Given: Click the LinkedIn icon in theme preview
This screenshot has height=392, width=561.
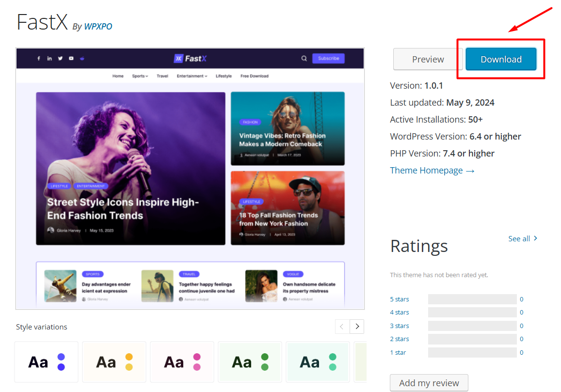Looking at the screenshot, I should point(49,58).
